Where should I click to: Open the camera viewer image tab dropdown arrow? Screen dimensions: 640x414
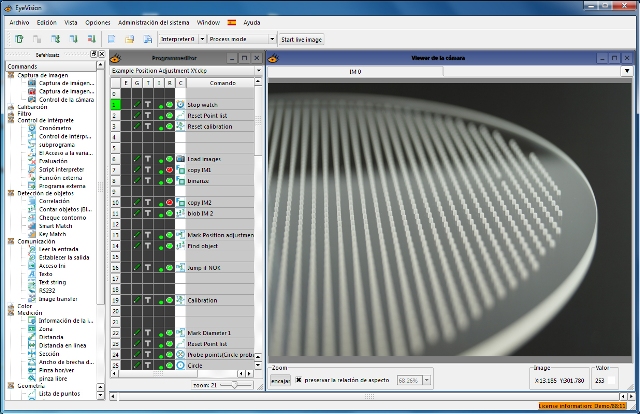coord(627,71)
